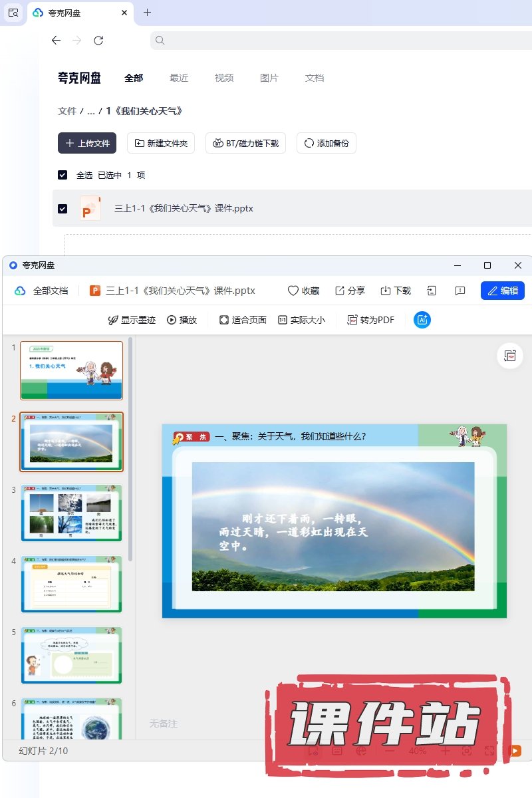Expand the breadcrumb ellipsis path

91,111
